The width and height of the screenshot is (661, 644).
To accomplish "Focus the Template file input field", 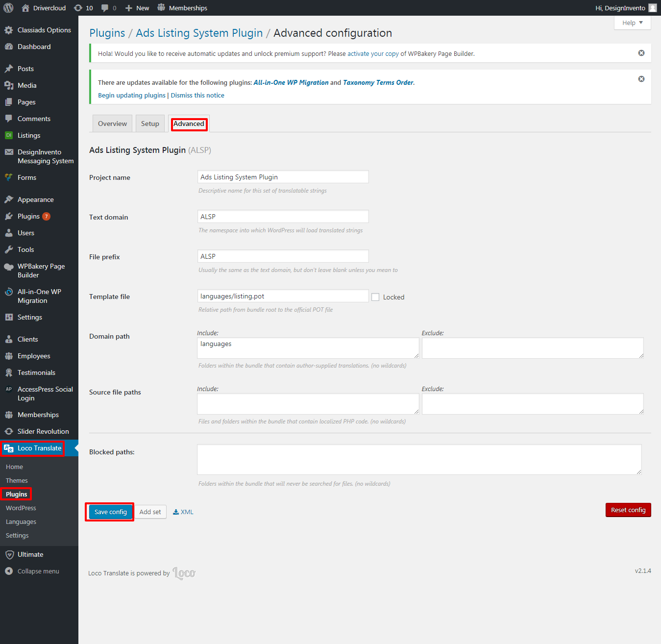I will [283, 296].
